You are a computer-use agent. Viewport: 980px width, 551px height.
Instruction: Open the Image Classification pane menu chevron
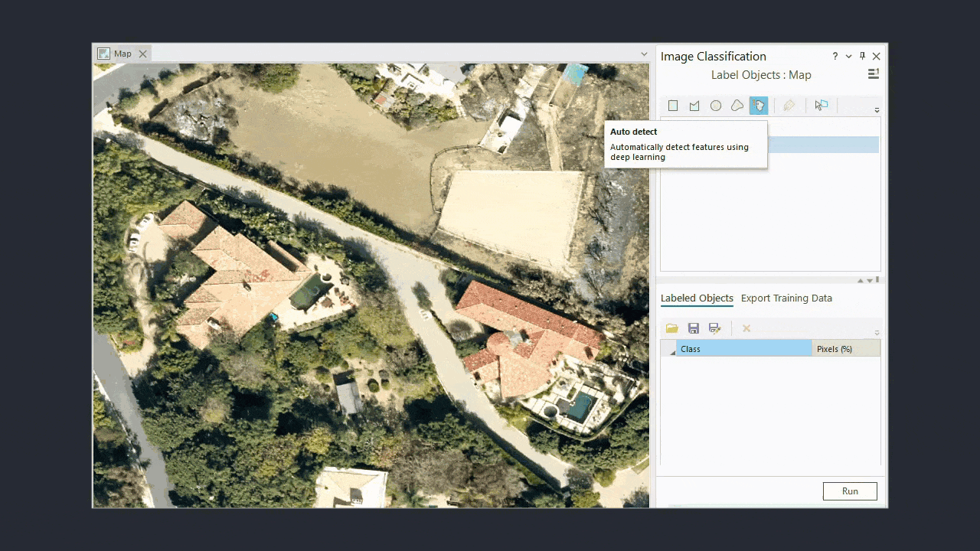point(848,56)
